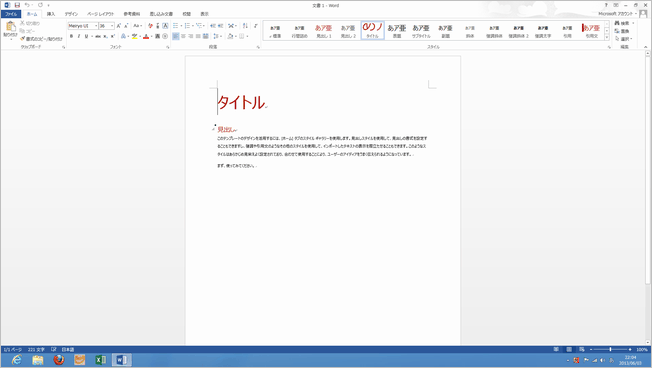Adjust the zoom slider in status bar
652x368 pixels.
(610, 349)
